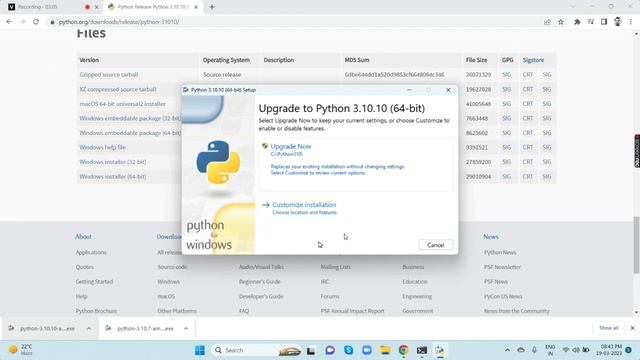Screen dimensions: 640x360
Task: Open Sigstore header link in table
Action: (533, 60)
